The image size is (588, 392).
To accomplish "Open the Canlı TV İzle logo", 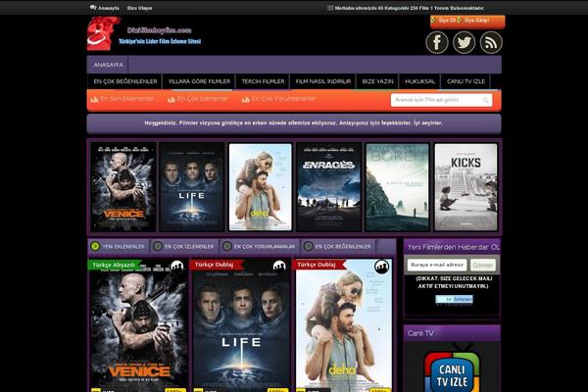I will click(452, 369).
